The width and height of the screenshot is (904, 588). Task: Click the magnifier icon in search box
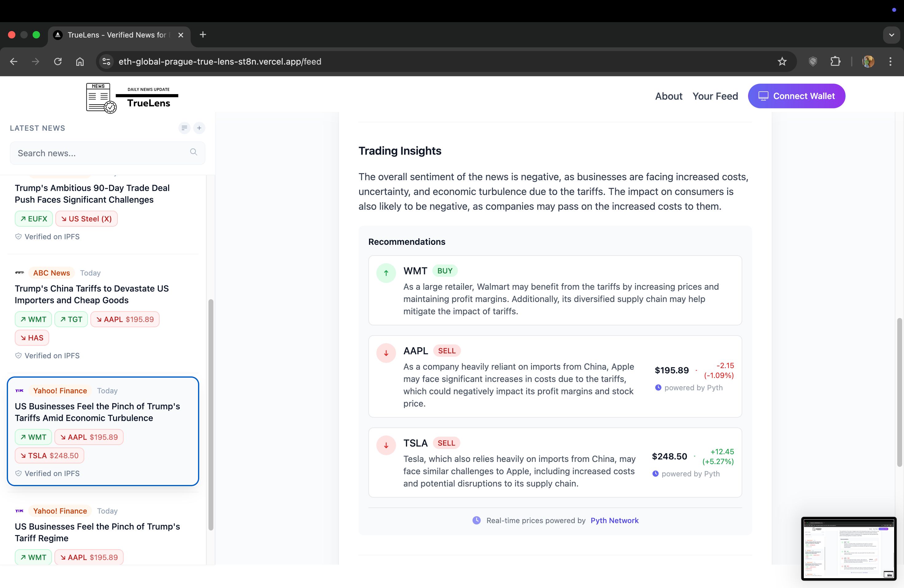193,152
